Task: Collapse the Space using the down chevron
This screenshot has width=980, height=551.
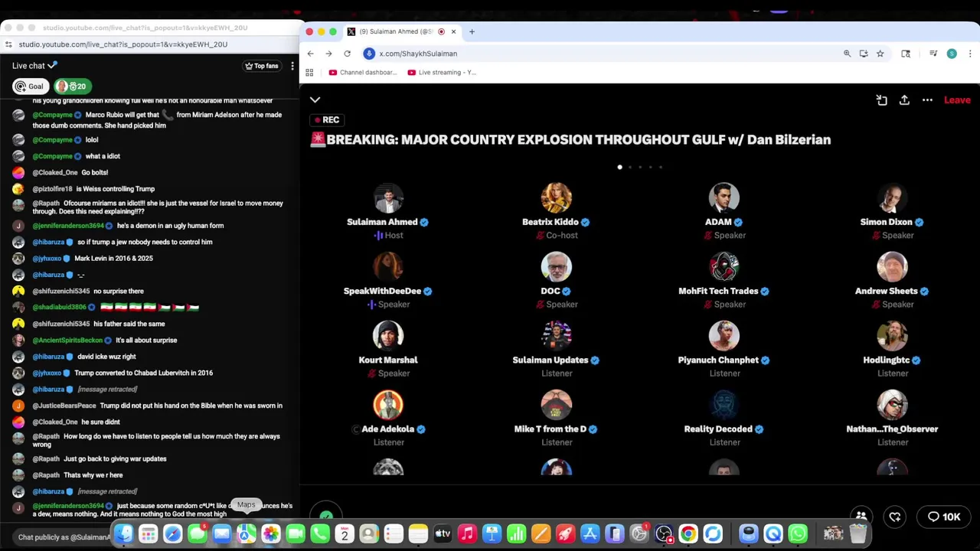Action: click(x=315, y=99)
